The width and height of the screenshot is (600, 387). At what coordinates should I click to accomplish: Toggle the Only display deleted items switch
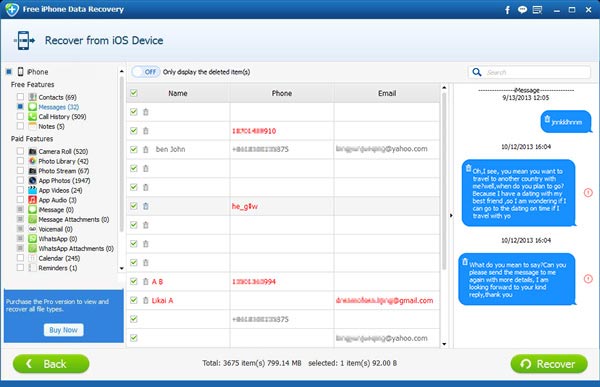146,72
